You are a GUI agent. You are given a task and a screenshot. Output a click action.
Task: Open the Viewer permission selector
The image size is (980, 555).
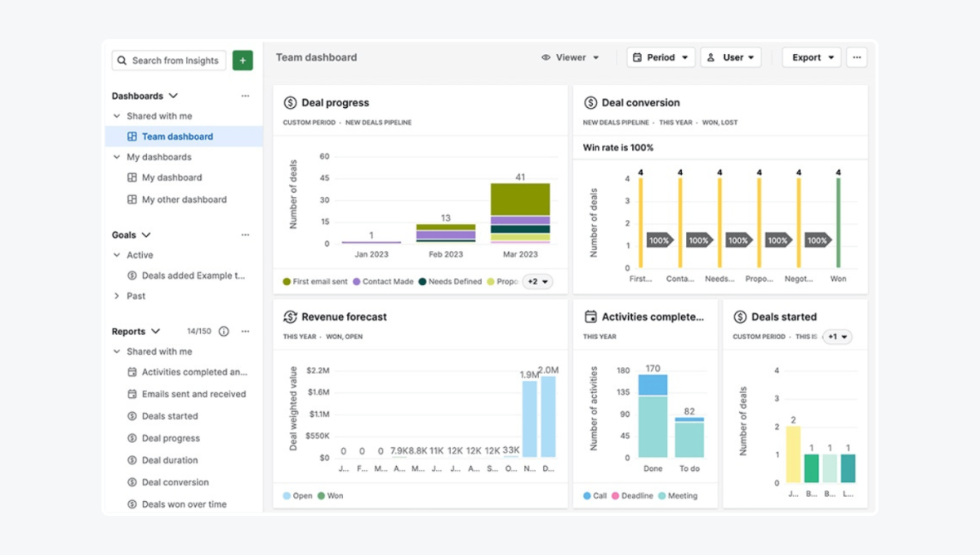point(571,57)
